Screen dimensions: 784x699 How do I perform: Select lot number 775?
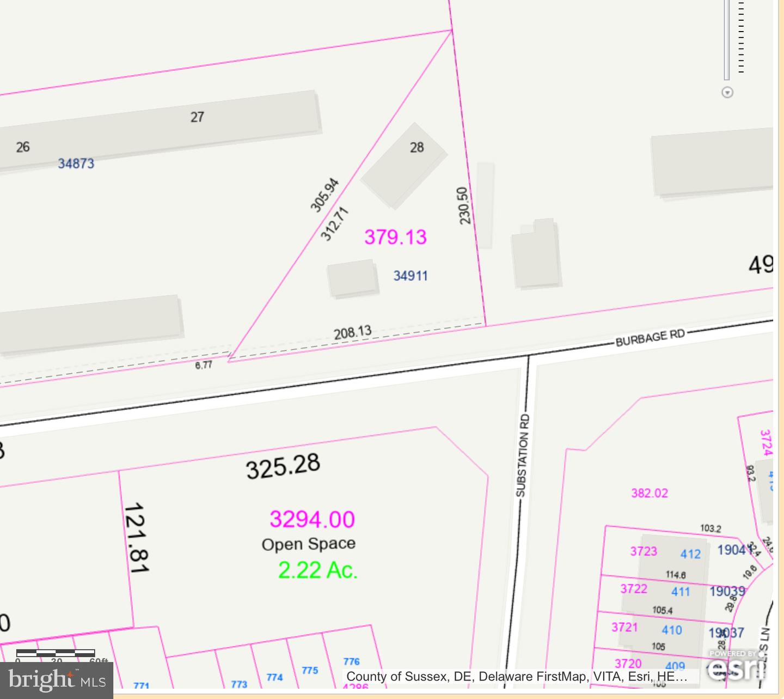[x=310, y=670]
